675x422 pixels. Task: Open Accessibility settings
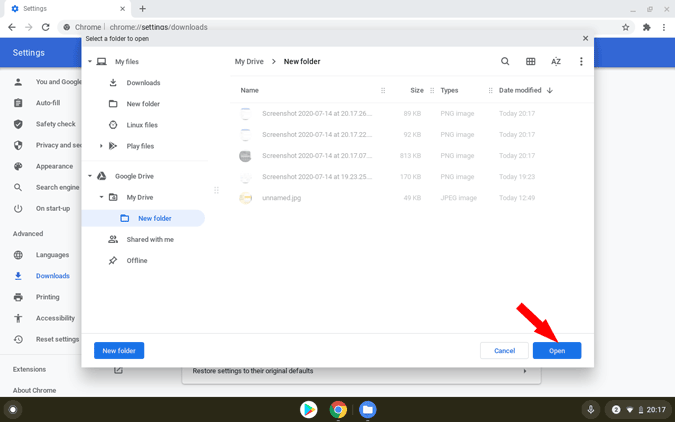pyautogui.click(x=55, y=318)
